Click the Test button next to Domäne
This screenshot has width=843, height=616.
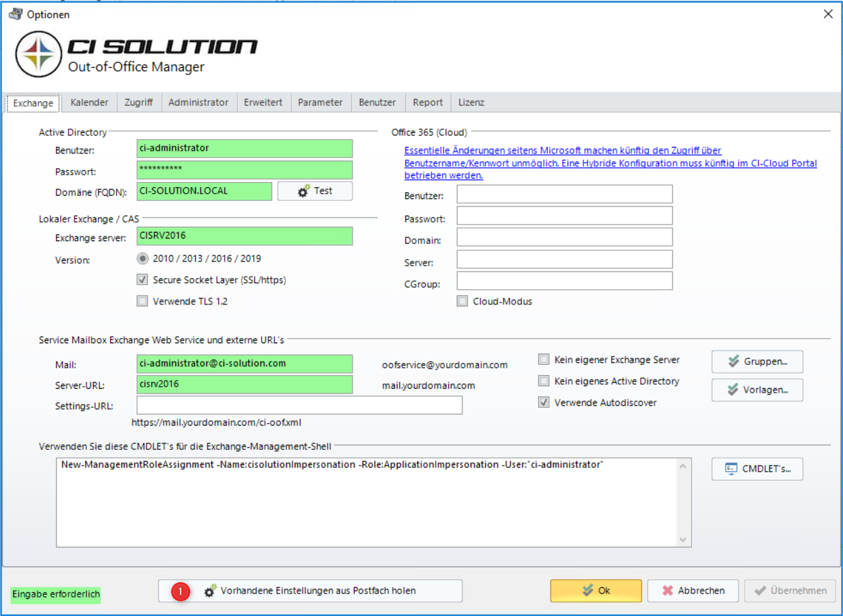click(315, 191)
